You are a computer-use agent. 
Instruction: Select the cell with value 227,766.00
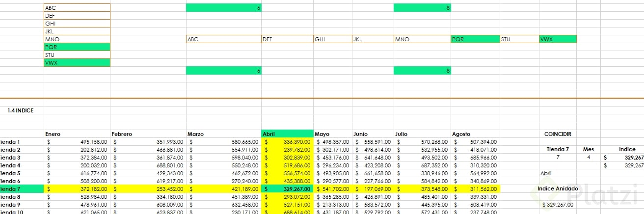pos(373,181)
